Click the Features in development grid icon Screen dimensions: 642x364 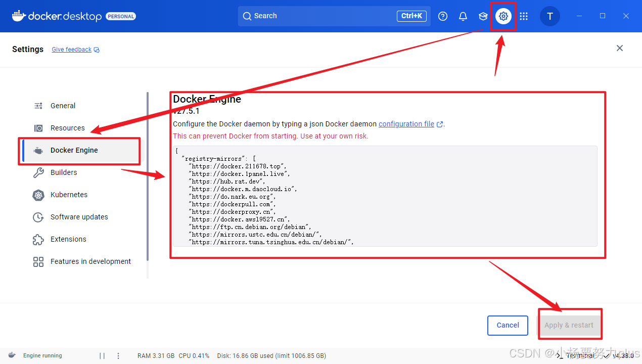point(38,261)
